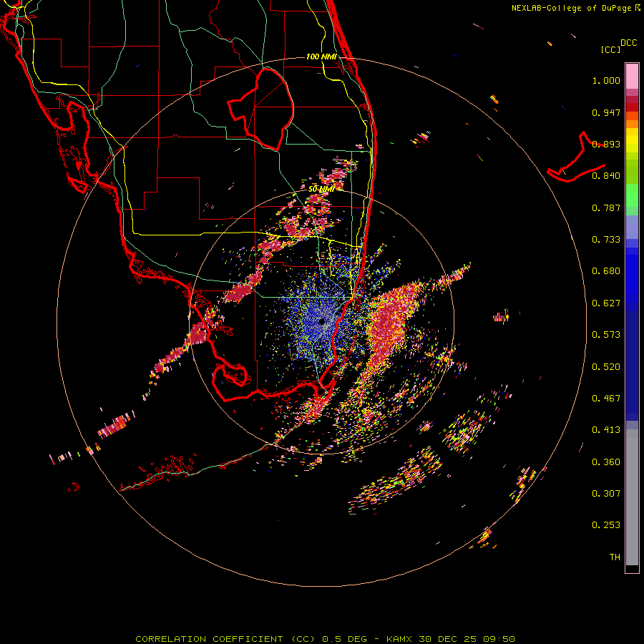This screenshot has height=644, width=644.
Task: Click the 100 NMI range ring label
Action: coord(321,57)
